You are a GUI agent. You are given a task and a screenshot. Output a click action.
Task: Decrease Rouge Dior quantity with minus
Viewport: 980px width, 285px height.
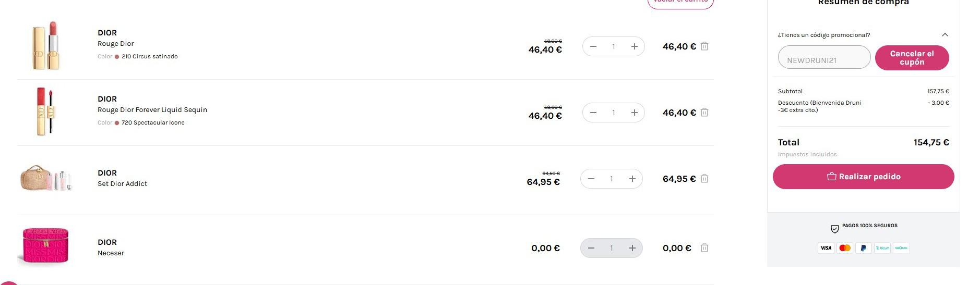[x=593, y=46]
